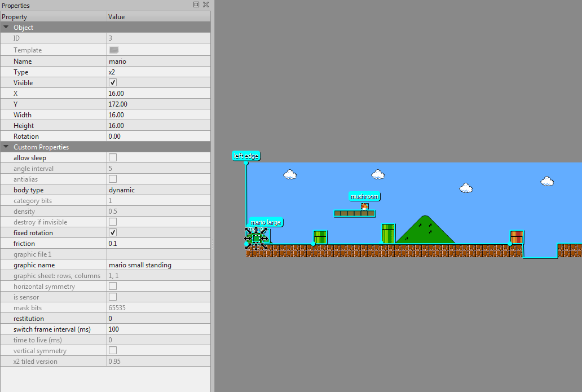Select the x2 tiled version property

[105, 362]
